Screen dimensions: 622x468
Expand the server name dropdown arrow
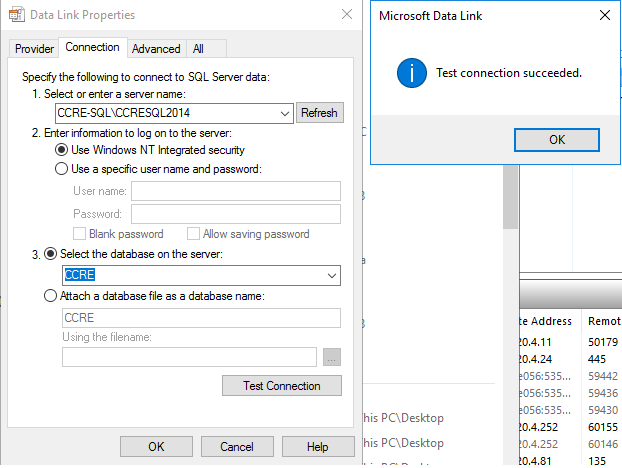coord(284,113)
